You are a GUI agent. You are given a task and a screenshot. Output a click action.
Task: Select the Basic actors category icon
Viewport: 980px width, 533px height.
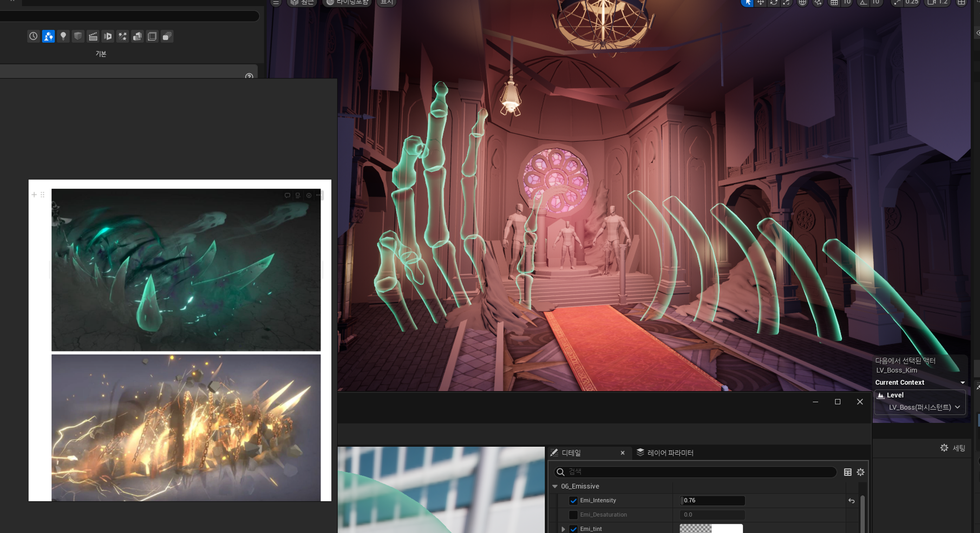49,36
